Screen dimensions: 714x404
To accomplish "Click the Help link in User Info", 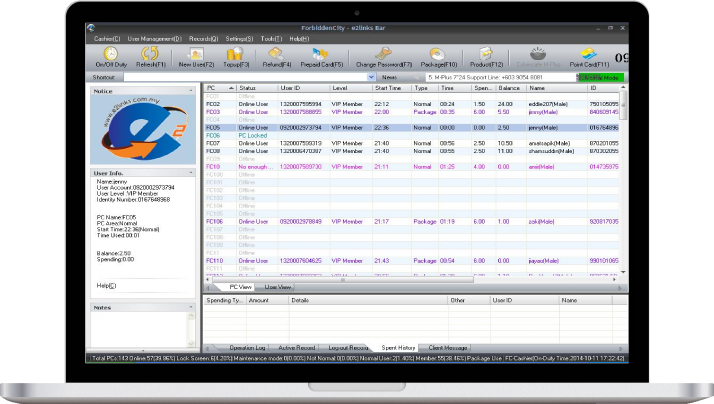I will click(x=106, y=286).
